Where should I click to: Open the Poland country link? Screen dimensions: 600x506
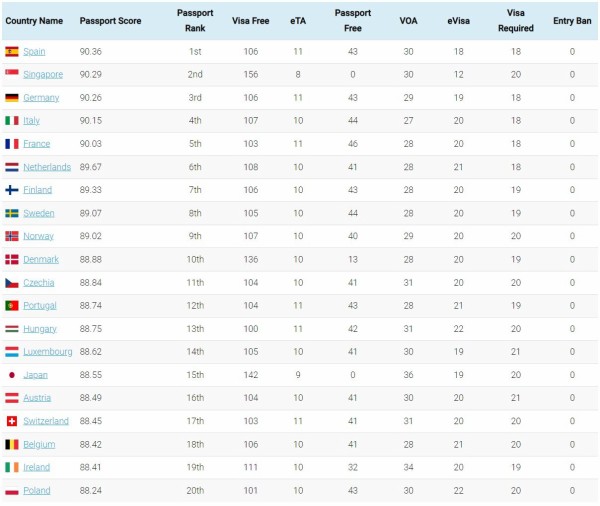pos(37,490)
